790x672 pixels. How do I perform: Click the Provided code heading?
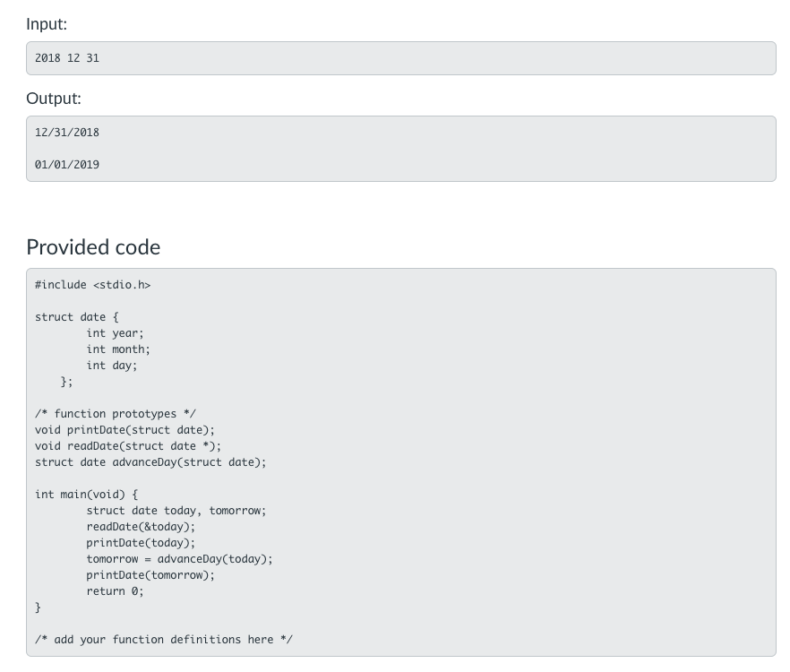[x=93, y=247]
